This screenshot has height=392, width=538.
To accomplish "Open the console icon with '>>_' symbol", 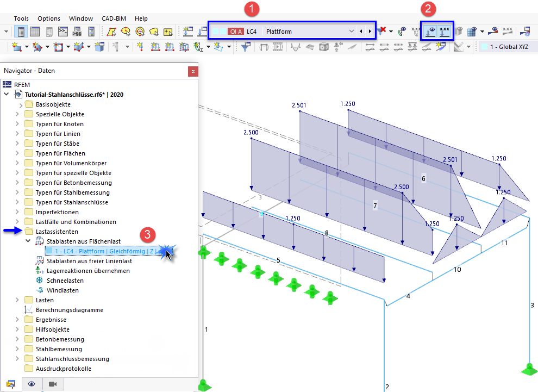I will pos(63,32).
